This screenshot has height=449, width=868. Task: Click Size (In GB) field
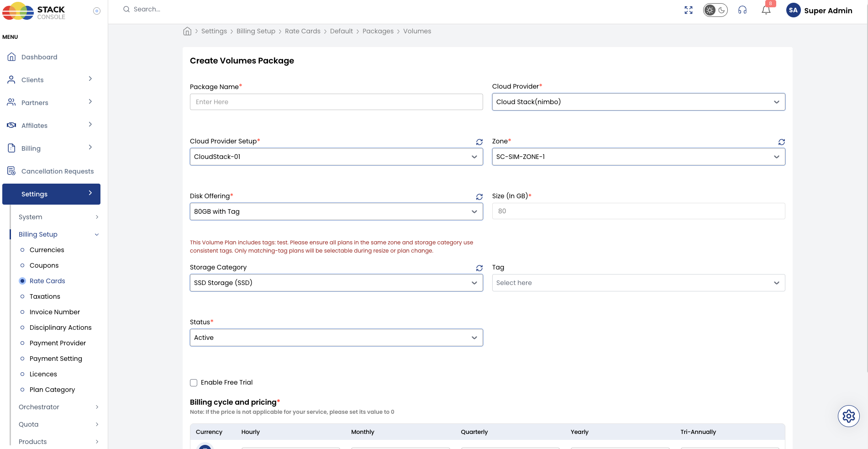pos(639,211)
